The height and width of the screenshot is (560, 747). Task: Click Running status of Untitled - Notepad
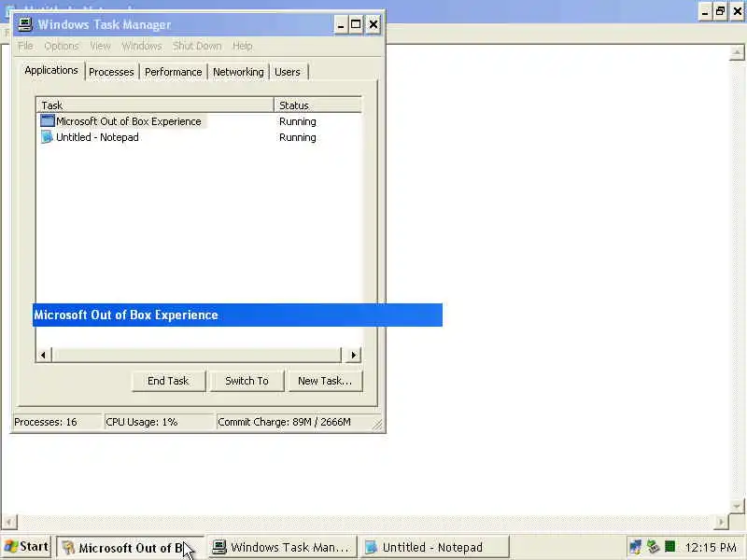pos(298,137)
